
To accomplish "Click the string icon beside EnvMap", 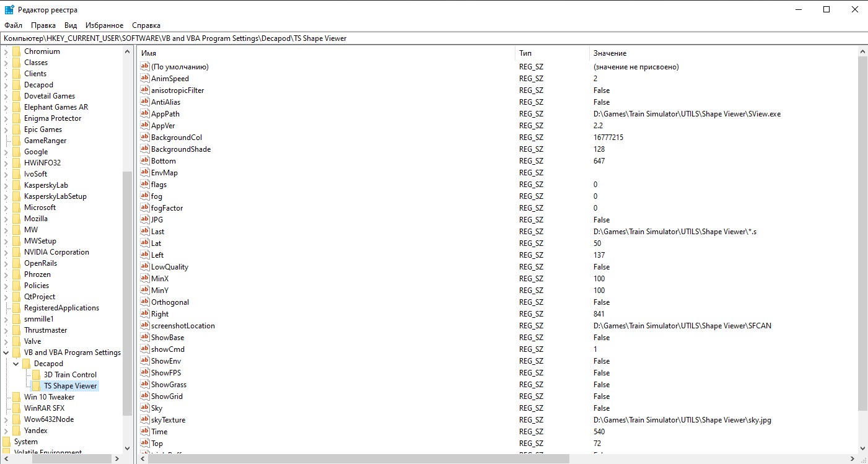I will [145, 173].
